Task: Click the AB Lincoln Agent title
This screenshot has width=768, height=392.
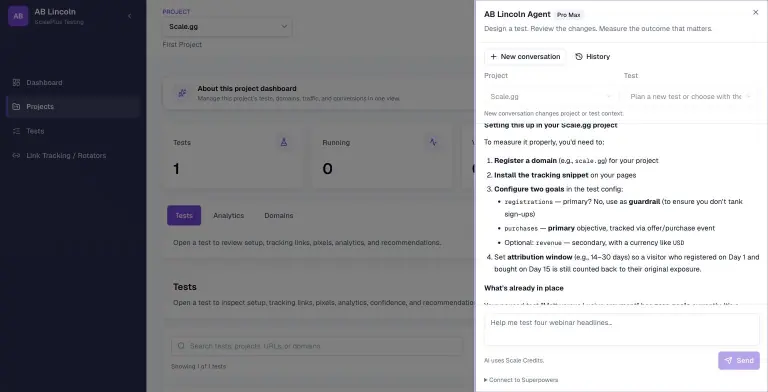Action: point(517,14)
